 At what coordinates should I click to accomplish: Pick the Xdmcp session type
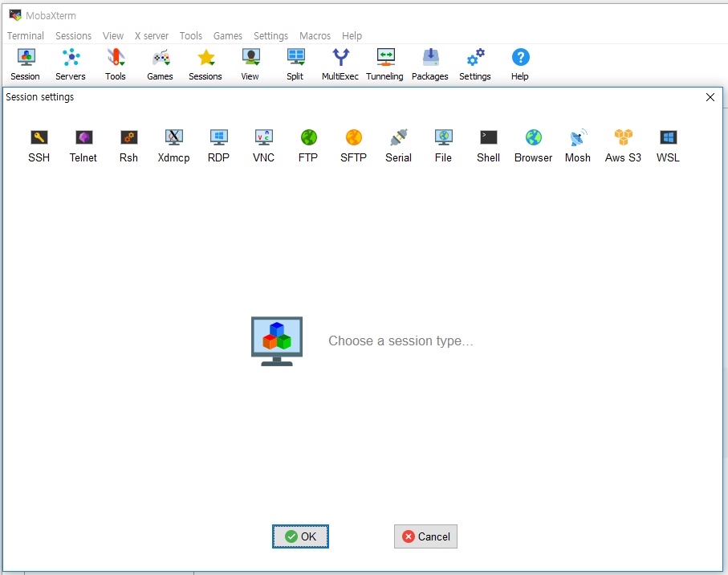click(173, 146)
